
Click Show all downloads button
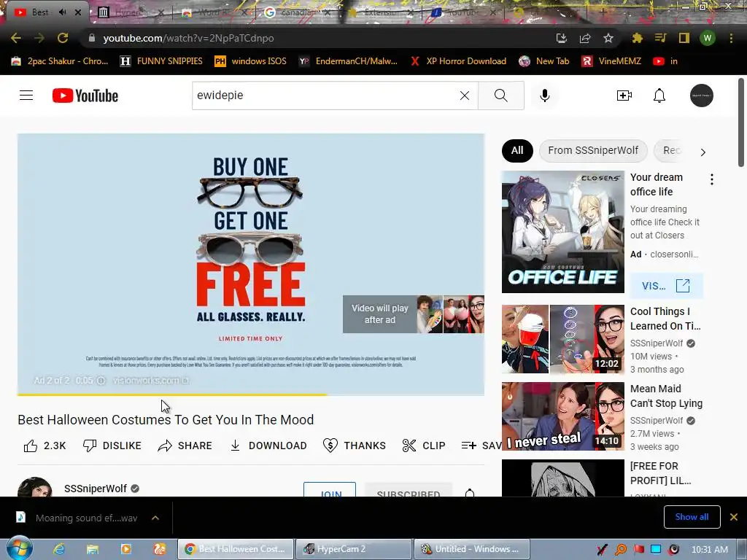click(x=692, y=517)
